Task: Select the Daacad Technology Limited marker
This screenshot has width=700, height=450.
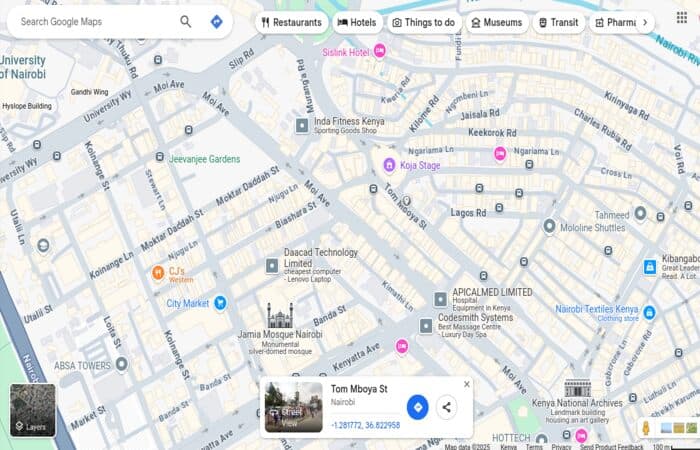Action: tap(272, 266)
